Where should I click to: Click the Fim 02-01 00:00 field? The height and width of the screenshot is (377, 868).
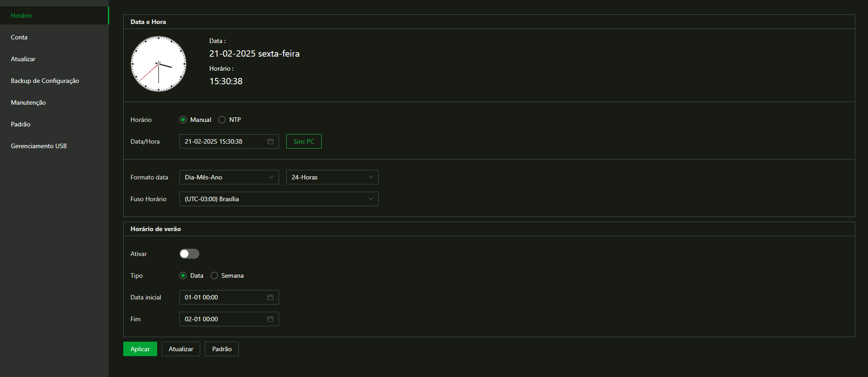coord(229,319)
